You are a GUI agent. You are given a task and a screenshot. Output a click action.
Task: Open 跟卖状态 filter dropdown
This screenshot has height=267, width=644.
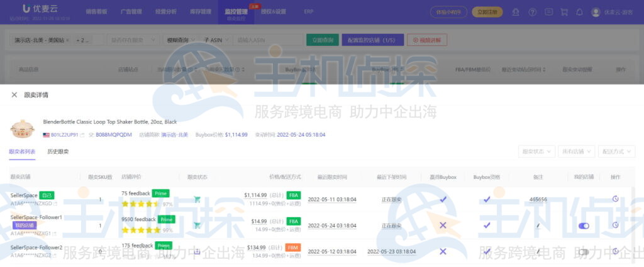pos(536,151)
